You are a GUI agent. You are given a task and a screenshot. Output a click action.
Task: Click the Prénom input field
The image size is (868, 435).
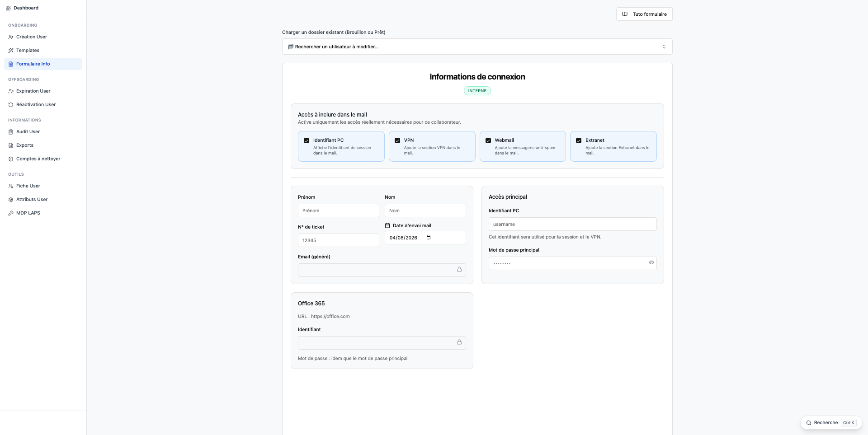pos(338,210)
